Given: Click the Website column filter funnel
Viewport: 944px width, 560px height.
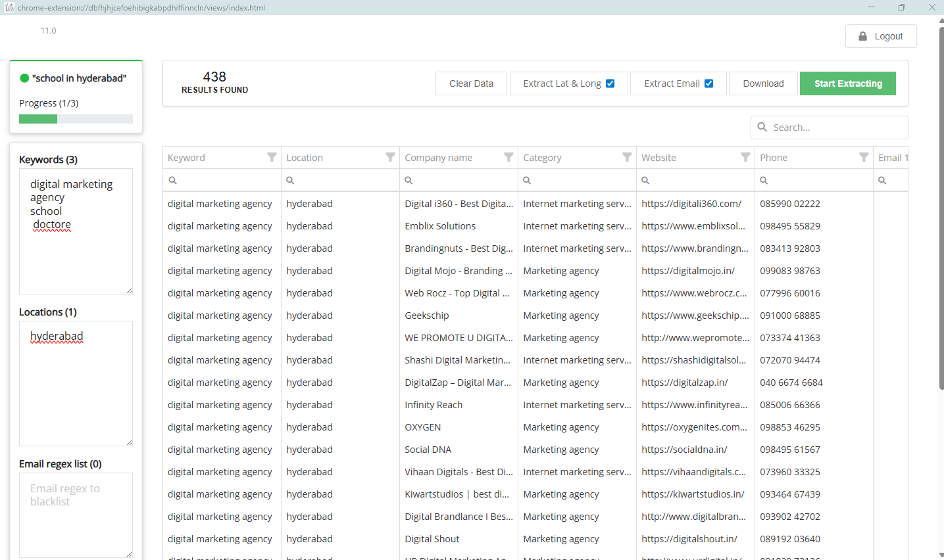Looking at the screenshot, I should [x=745, y=157].
